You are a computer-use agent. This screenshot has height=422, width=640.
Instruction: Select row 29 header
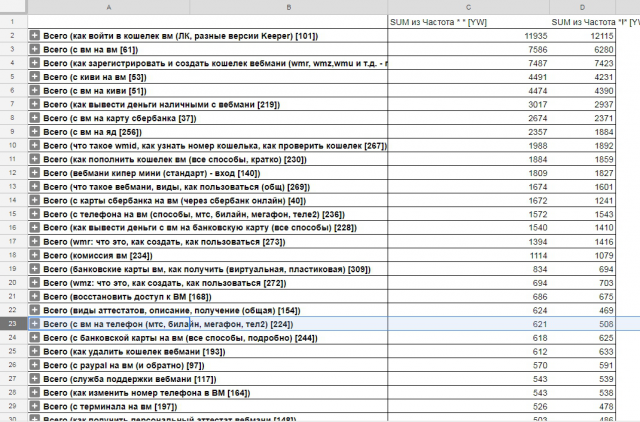click(x=13, y=406)
